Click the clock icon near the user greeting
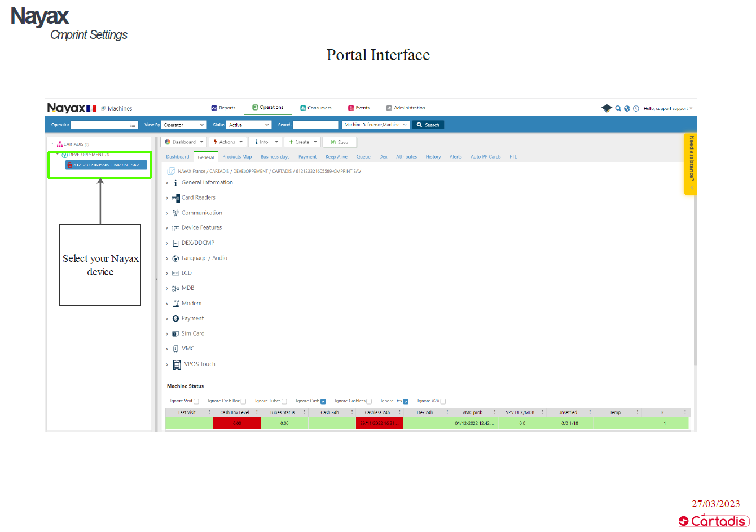This screenshot has width=756, height=532. (636, 108)
